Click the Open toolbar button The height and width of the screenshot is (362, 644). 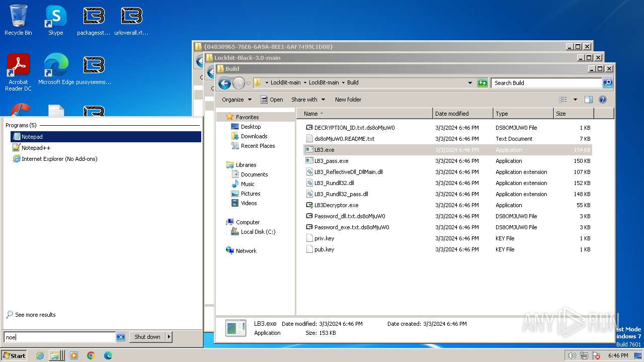point(272,100)
